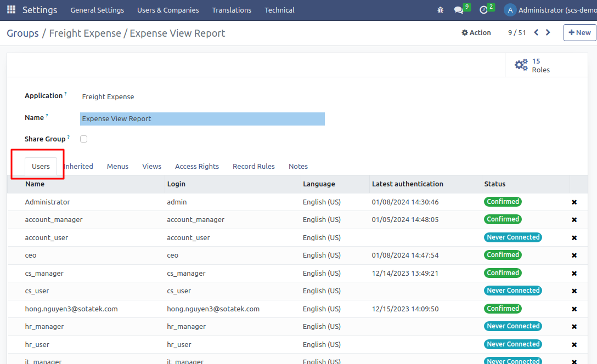Open the conversations chat icon

pos(459,10)
